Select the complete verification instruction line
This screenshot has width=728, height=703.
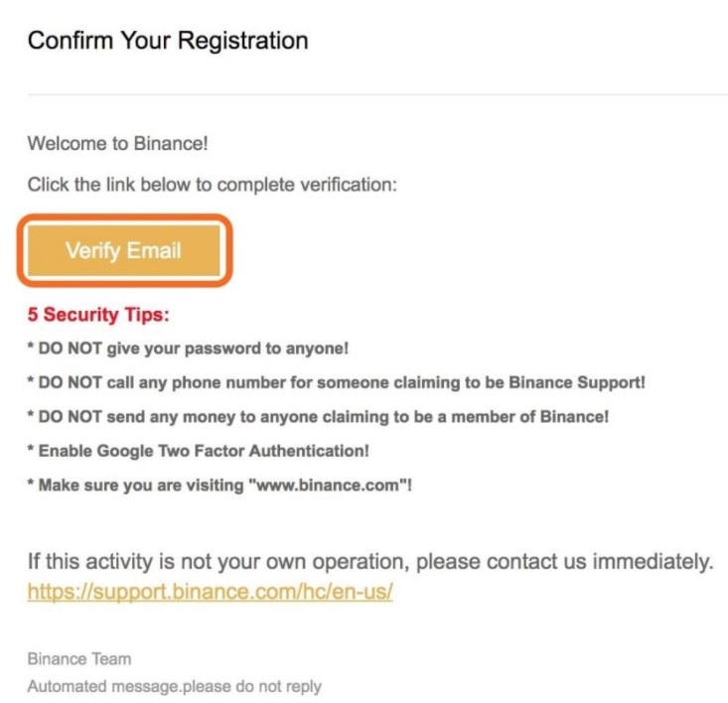(x=213, y=185)
